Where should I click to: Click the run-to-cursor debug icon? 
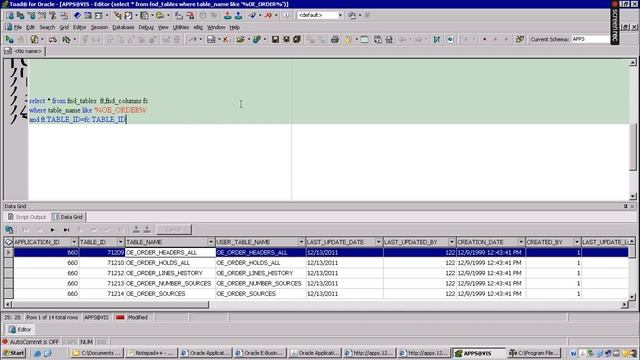[x=437, y=40]
